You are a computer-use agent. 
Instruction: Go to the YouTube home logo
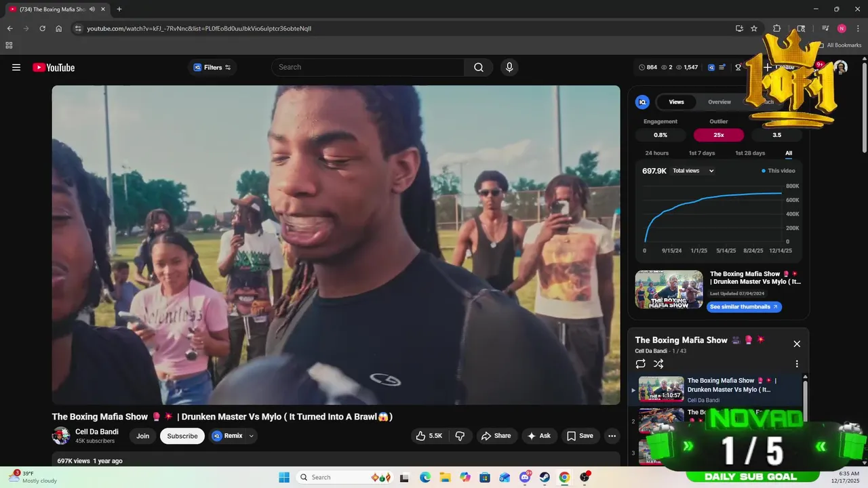pos(54,67)
